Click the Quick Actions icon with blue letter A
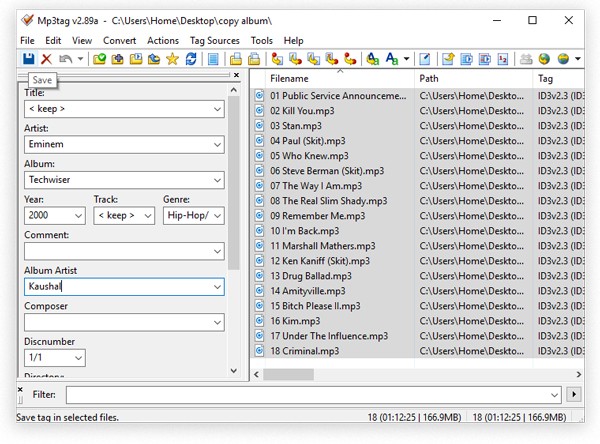This screenshot has width=600, height=444. 392,59
